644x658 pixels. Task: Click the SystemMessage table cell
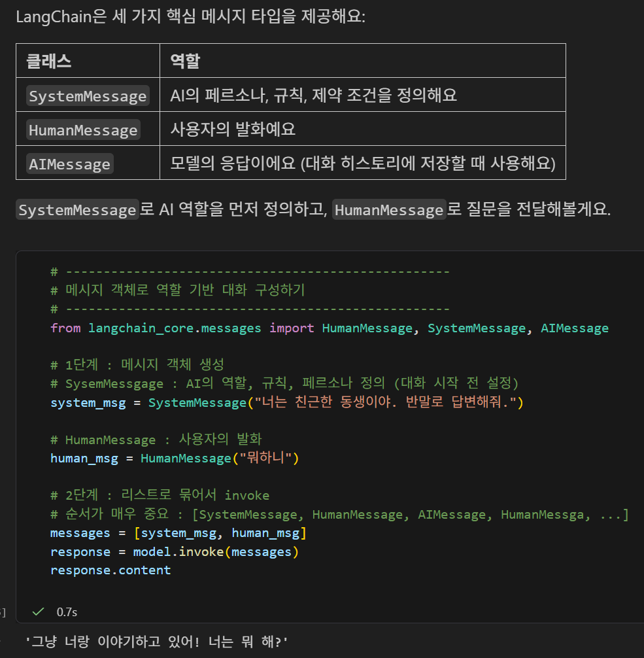tap(88, 95)
